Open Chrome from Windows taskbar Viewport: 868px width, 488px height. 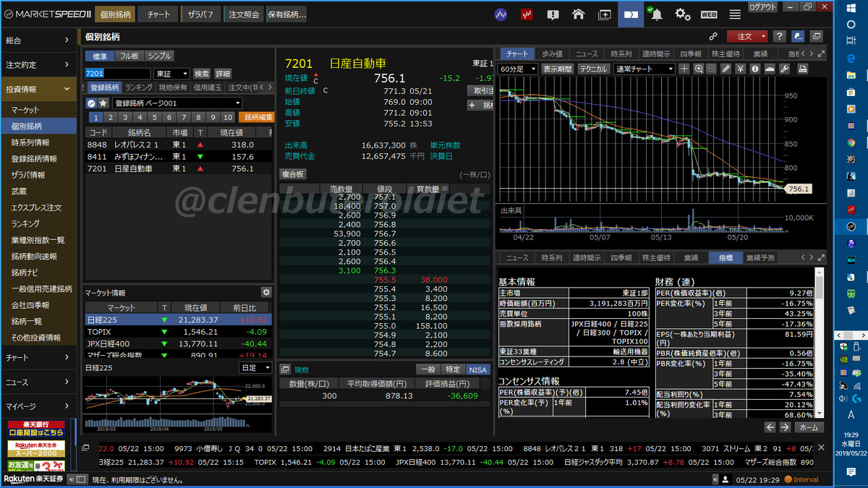point(851,142)
